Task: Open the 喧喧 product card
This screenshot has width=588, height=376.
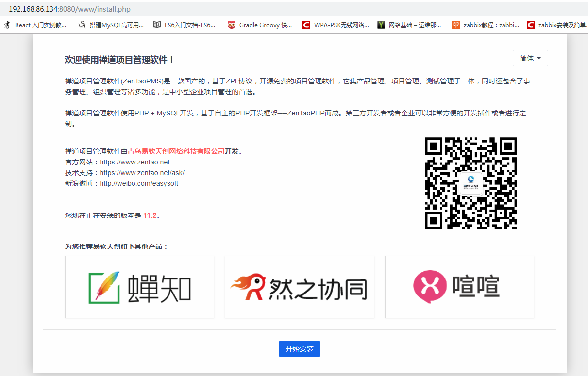Action: pyautogui.click(x=459, y=287)
